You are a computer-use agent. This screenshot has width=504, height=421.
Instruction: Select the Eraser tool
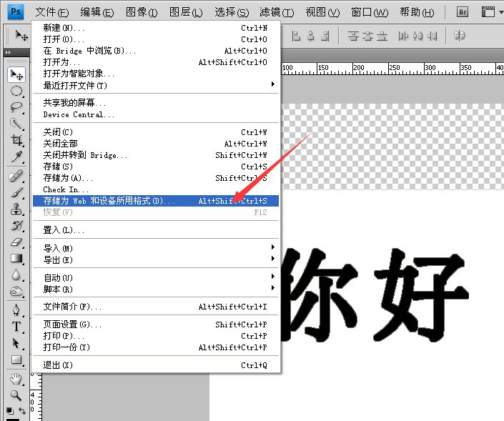click(x=16, y=242)
